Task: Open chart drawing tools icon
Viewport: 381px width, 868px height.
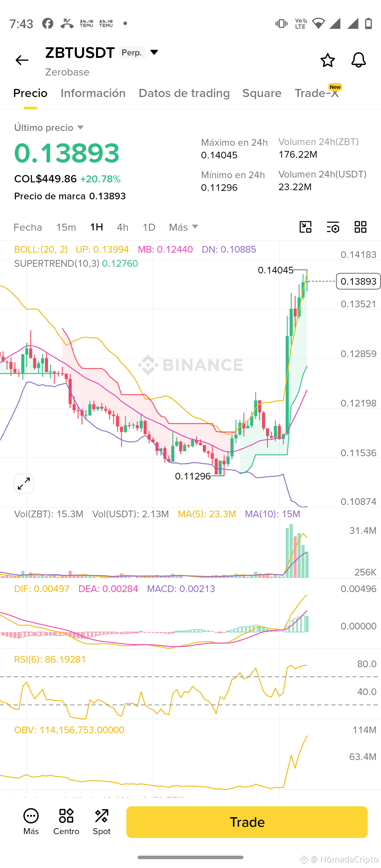Action: click(306, 227)
